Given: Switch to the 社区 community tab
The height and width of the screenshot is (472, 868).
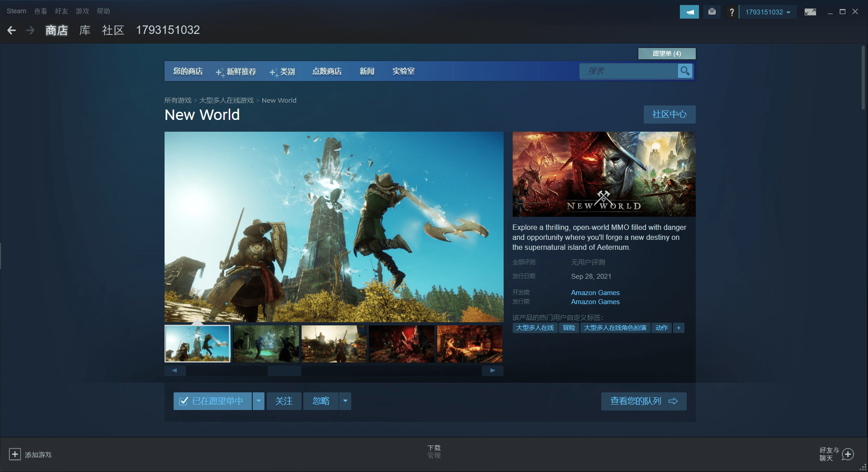Looking at the screenshot, I should pos(113,30).
